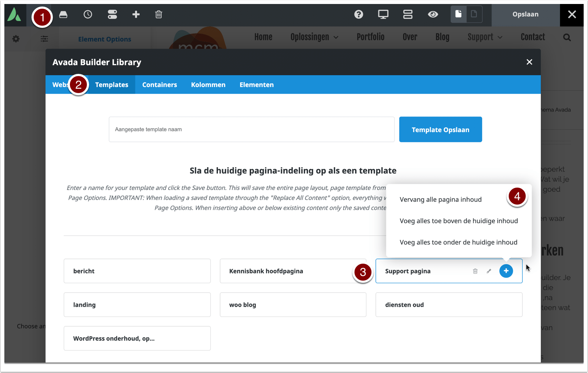
Task: Open the history clock icon
Action: point(88,14)
